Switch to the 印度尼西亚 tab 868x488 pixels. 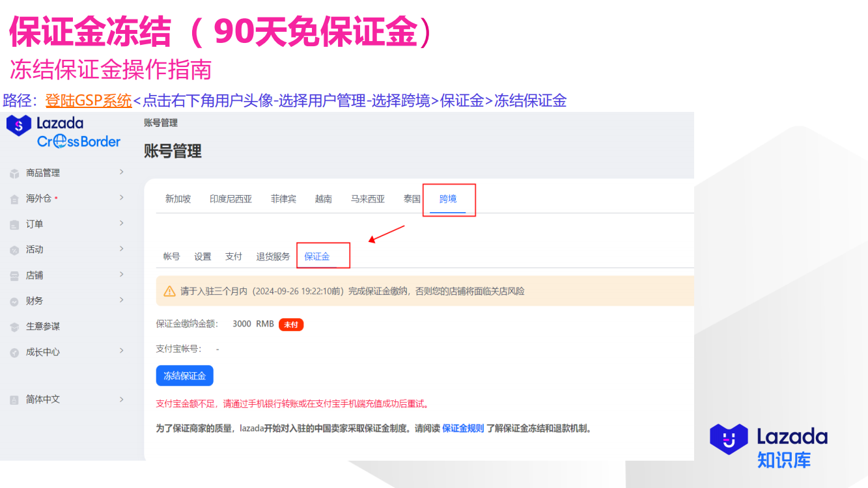[231, 199]
